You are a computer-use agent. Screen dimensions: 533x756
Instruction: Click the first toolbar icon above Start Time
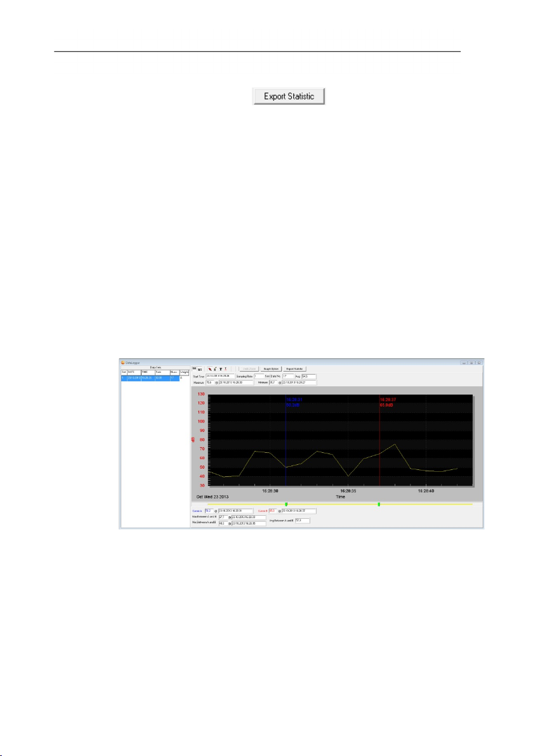tap(194, 368)
